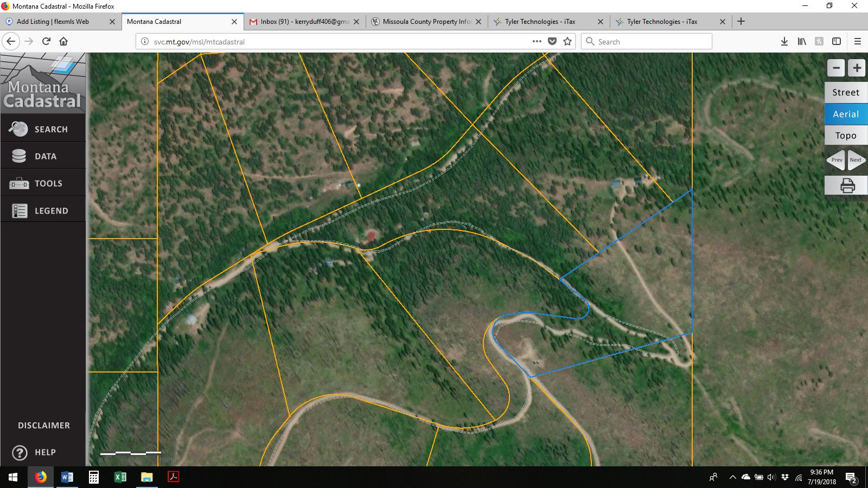This screenshot has width=868, height=488.
Task: Click the Firefox Search box
Action: (x=647, y=42)
